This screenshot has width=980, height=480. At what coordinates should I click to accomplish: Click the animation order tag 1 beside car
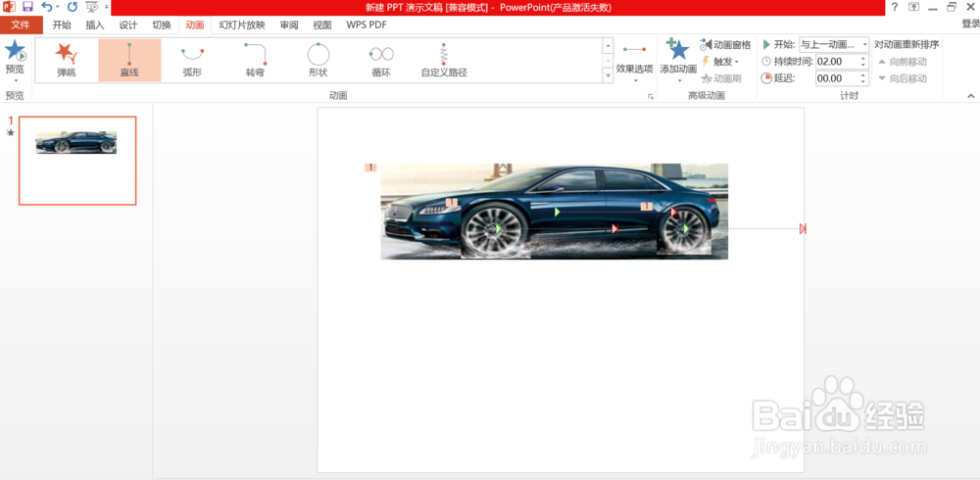click(370, 168)
